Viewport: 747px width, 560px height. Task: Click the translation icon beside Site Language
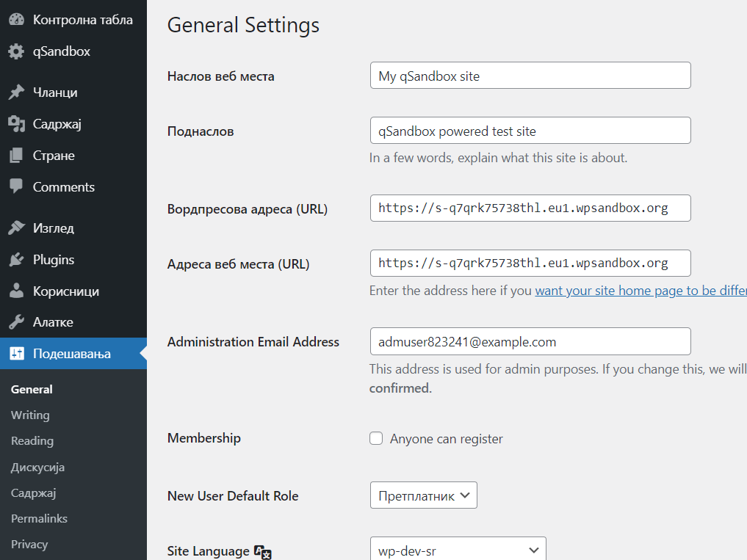(x=262, y=552)
